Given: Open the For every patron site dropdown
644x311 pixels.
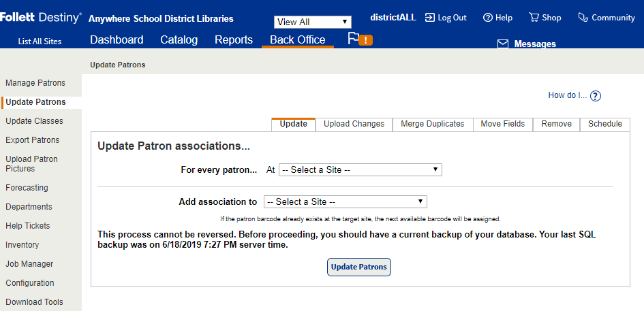Looking at the screenshot, I should pos(361,170).
